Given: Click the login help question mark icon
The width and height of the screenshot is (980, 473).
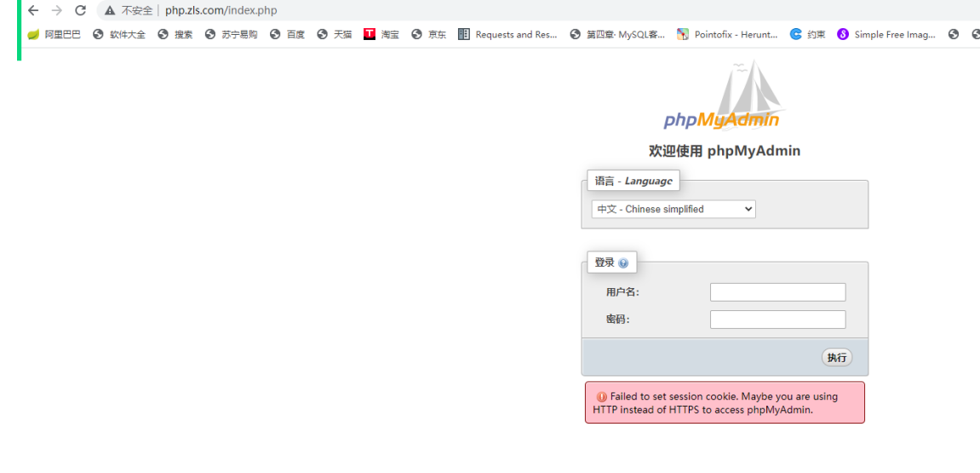Looking at the screenshot, I should coord(623,263).
